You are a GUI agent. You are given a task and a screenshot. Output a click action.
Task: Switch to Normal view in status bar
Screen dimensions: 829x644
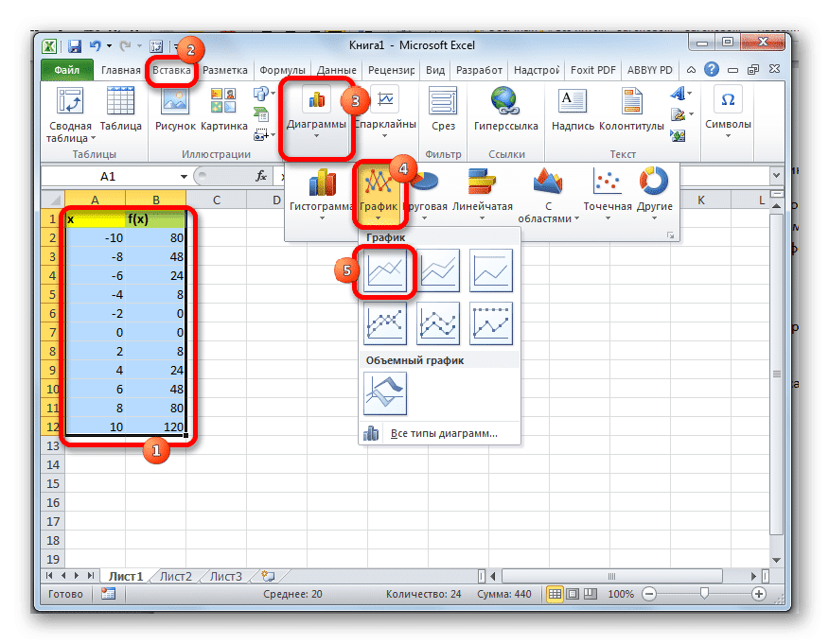tap(555, 594)
